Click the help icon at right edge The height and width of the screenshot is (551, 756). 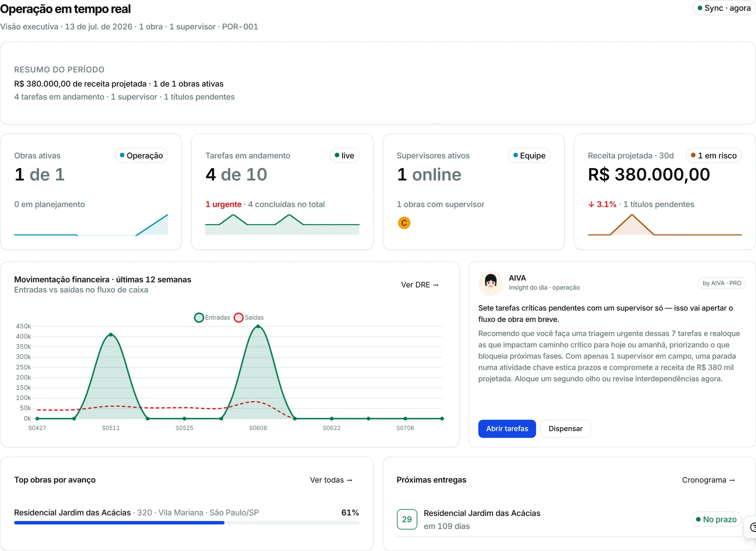pos(753,527)
